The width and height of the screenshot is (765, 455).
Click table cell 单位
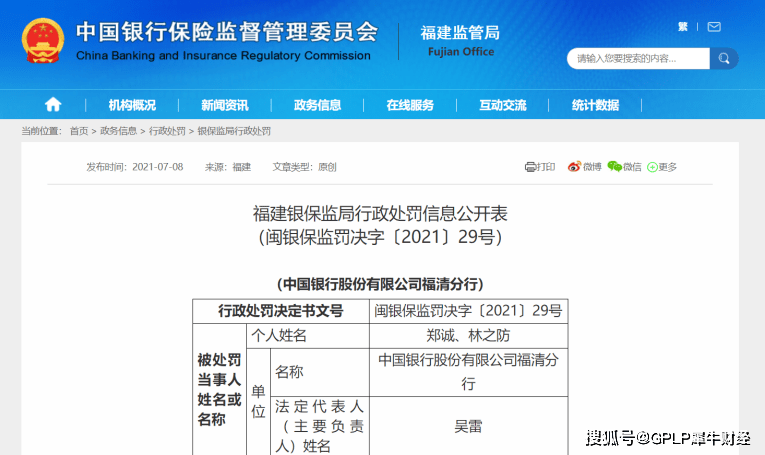coord(259,401)
